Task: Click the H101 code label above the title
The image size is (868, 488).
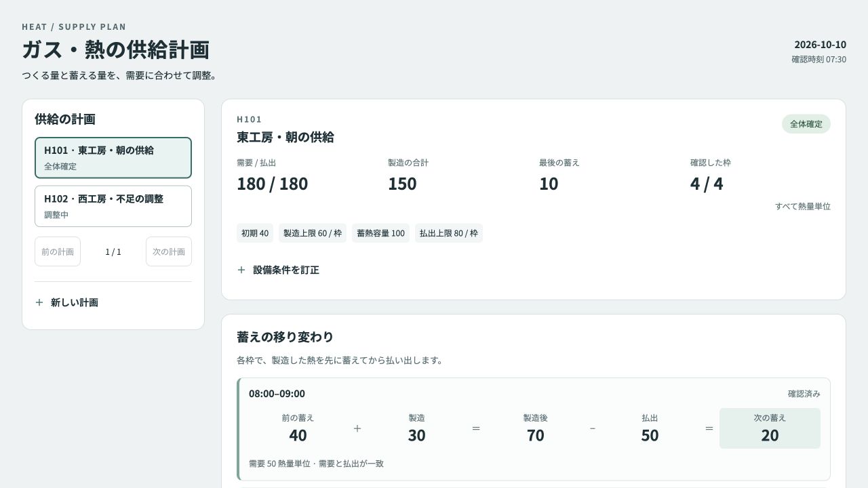Action: [x=249, y=119]
